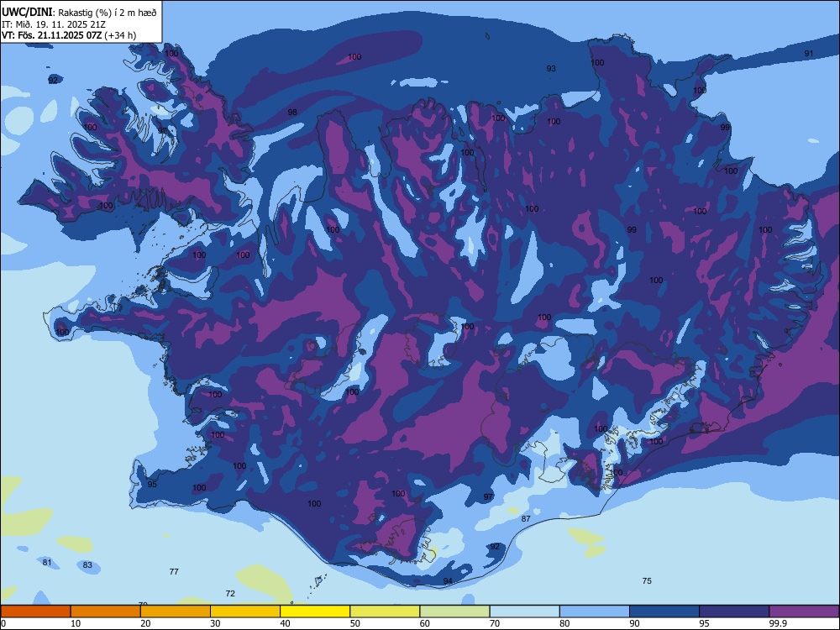The width and height of the screenshot is (840, 630).
Task: Select the legend tick label 50
Action: [x=354, y=623]
